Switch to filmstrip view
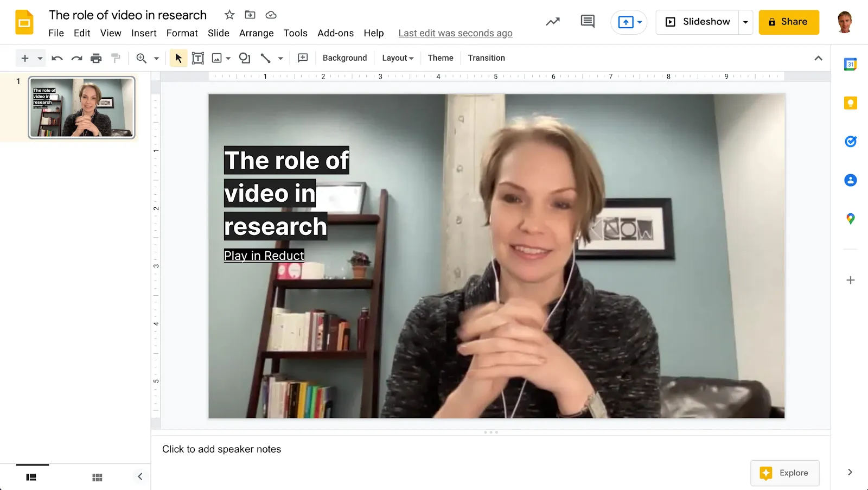 [31, 477]
